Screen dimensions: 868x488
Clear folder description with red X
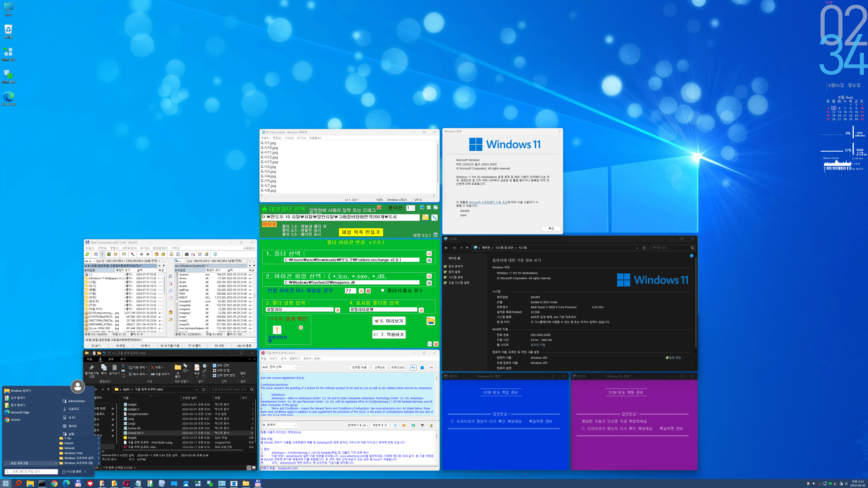point(338,310)
